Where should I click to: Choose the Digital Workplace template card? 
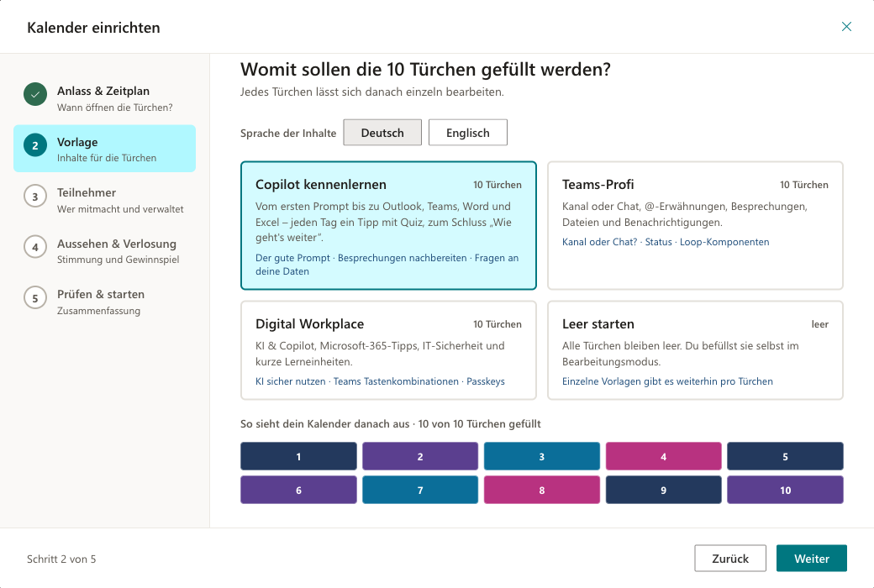(388, 350)
